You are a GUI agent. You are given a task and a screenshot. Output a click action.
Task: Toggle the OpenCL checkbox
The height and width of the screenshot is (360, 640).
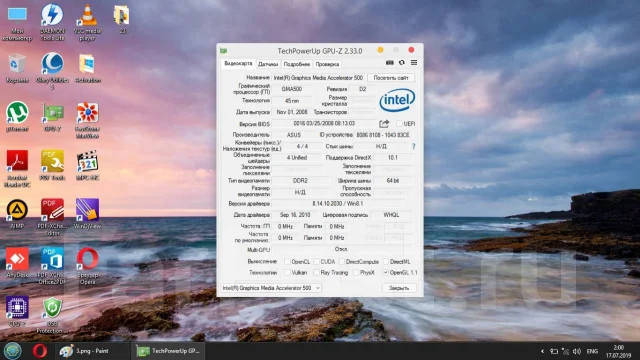click(x=287, y=262)
